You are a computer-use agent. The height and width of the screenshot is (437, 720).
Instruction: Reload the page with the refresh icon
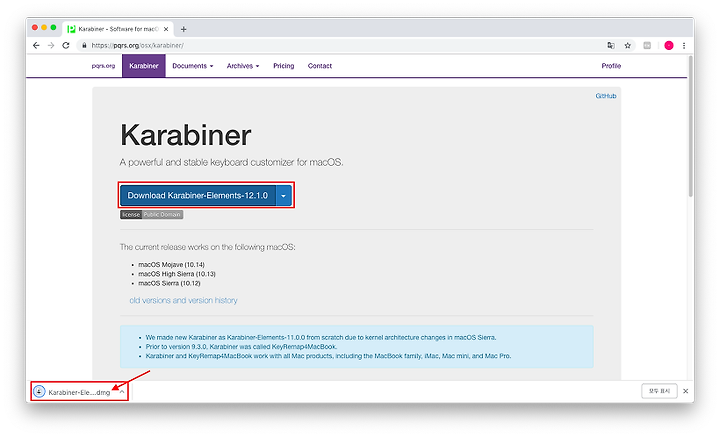(66, 45)
